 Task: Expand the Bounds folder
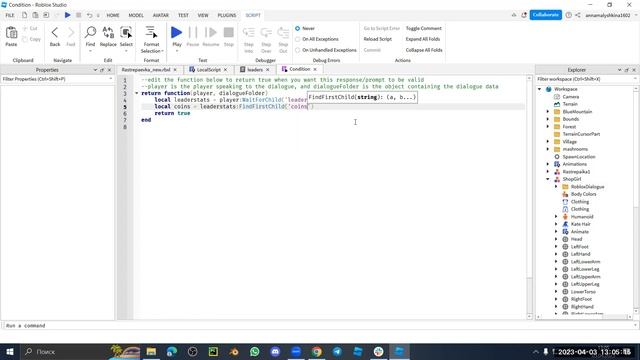tap(548, 119)
